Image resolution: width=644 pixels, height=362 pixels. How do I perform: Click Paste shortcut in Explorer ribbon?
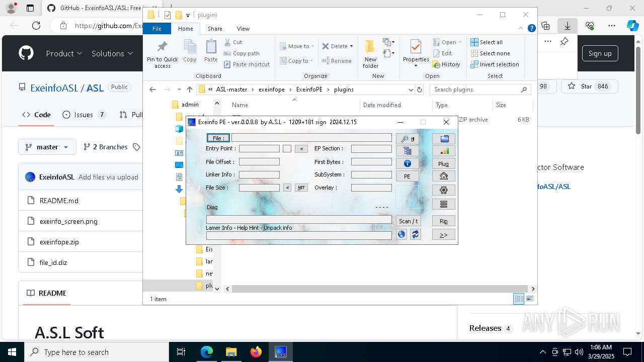click(x=247, y=64)
